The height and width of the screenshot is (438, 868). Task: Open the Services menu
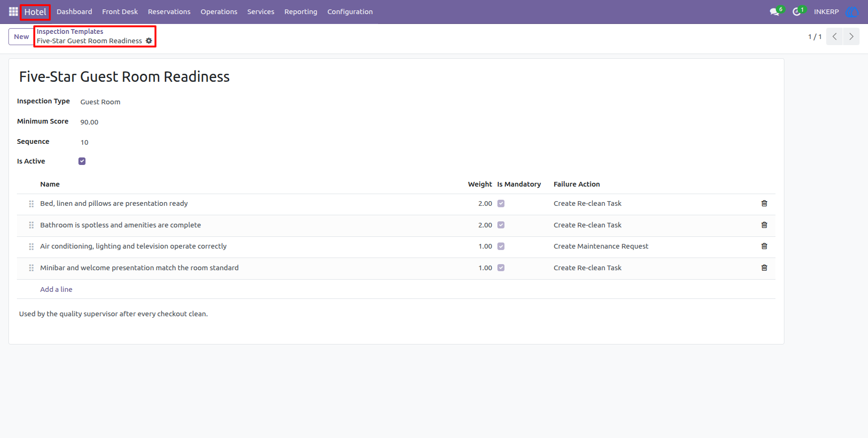pos(261,12)
